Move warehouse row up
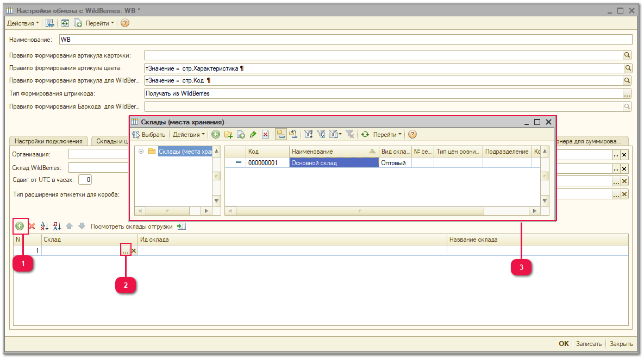Screen dimensions: 644x359 70,226
